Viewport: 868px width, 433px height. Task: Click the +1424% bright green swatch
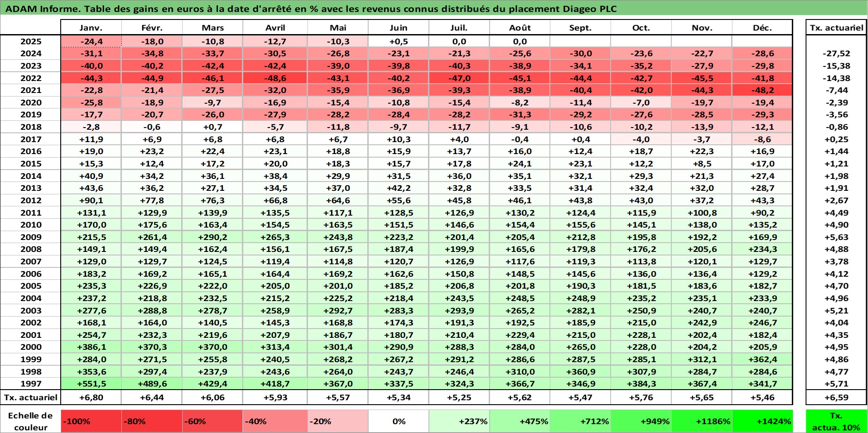pyautogui.click(x=762, y=421)
